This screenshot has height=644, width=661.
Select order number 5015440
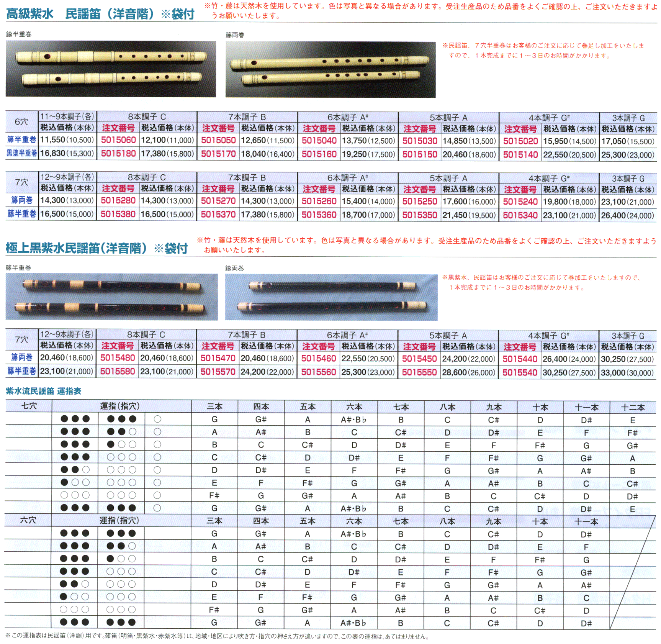click(x=520, y=359)
